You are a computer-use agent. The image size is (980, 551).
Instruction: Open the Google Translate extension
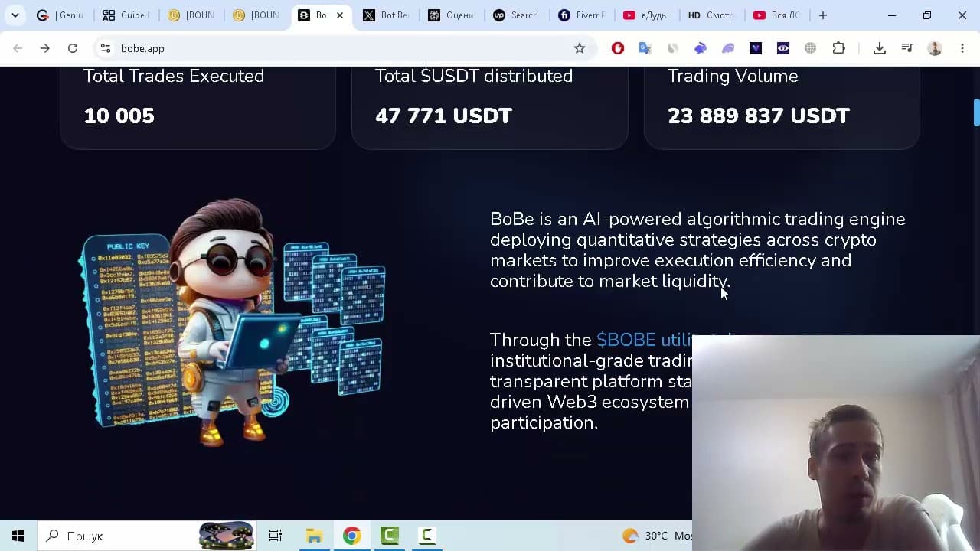click(x=645, y=48)
